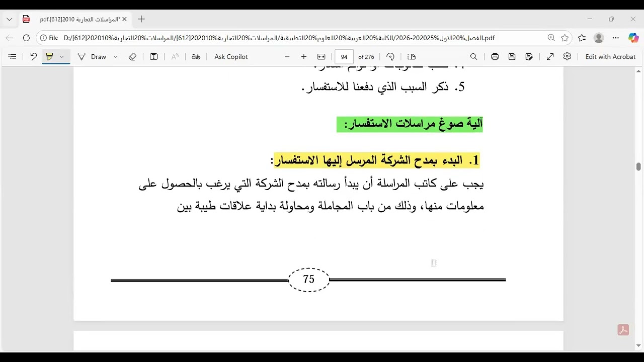Select the Erase tool
This screenshot has height=362, width=644.
click(x=132, y=57)
